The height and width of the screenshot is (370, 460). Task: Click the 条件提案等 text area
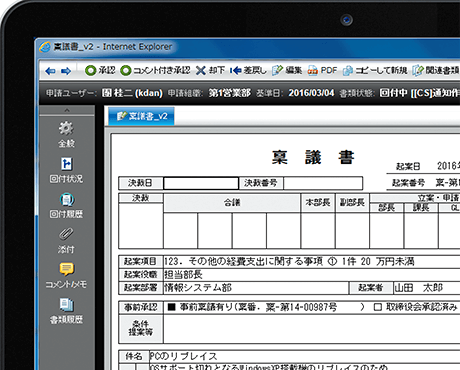(312, 329)
